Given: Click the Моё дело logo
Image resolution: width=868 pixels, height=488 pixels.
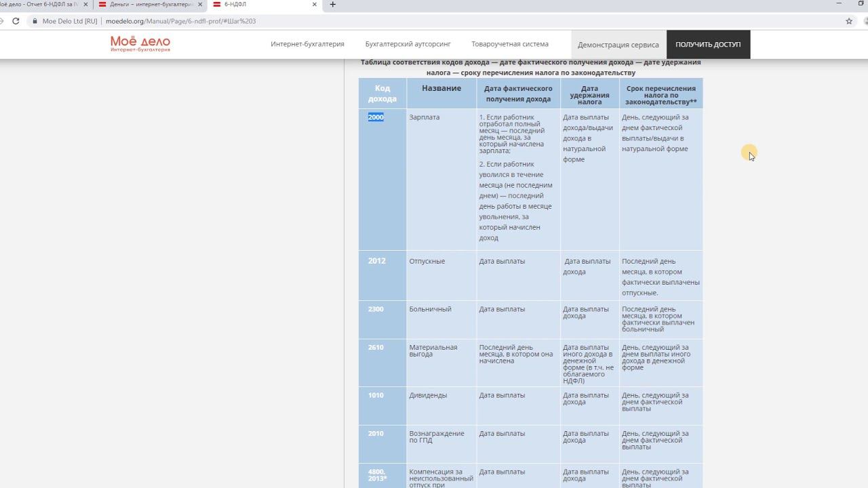Looking at the screenshot, I should pyautogui.click(x=140, y=44).
